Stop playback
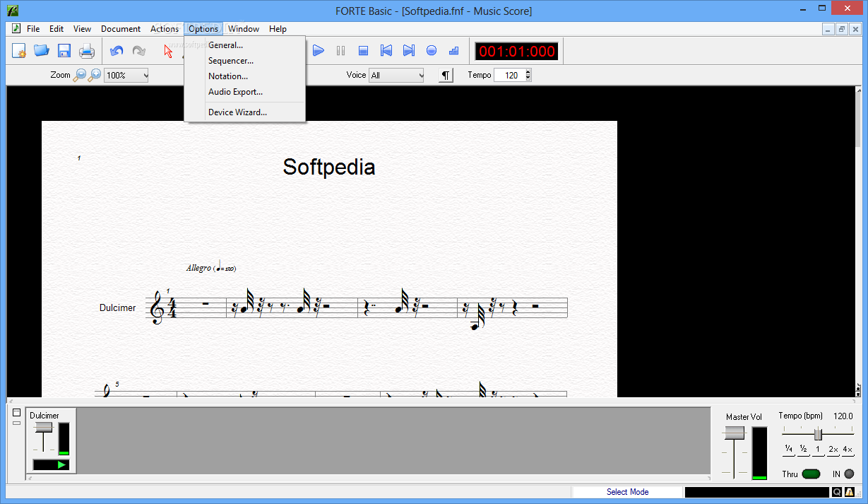This screenshot has width=868, height=504. point(364,51)
